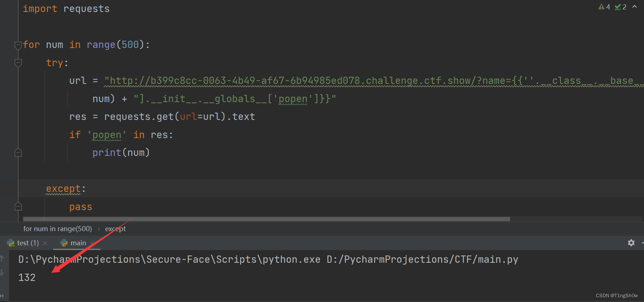Click breadcrumb 'for num in range(500)'
The width and height of the screenshot is (644, 302).
pyautogui.click(x=57, y=229)
